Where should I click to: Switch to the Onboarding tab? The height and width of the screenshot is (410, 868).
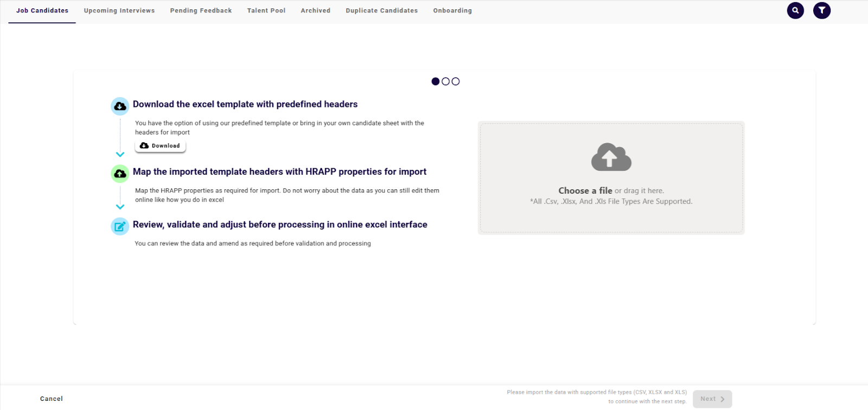click(x=452, y=11)
